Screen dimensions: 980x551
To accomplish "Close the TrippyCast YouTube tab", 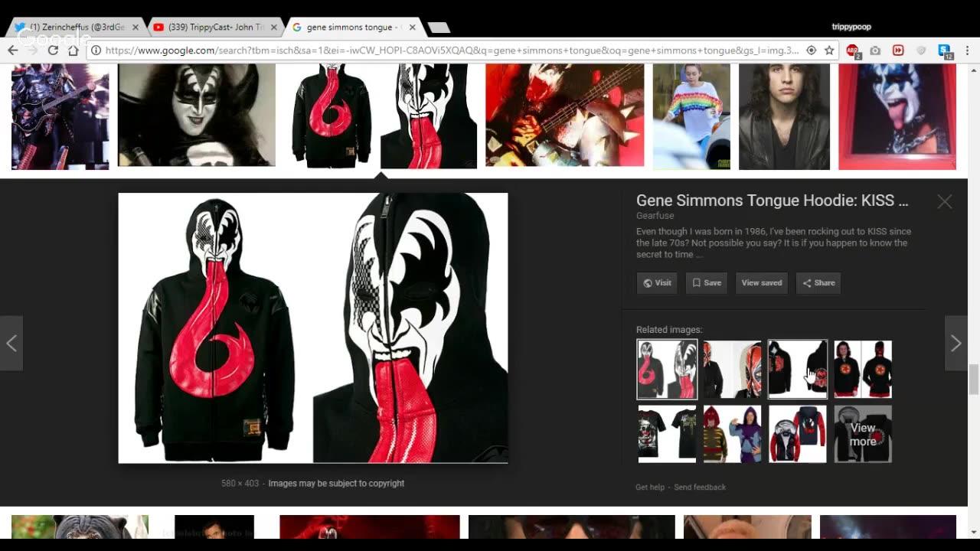I will coord(273,27).
